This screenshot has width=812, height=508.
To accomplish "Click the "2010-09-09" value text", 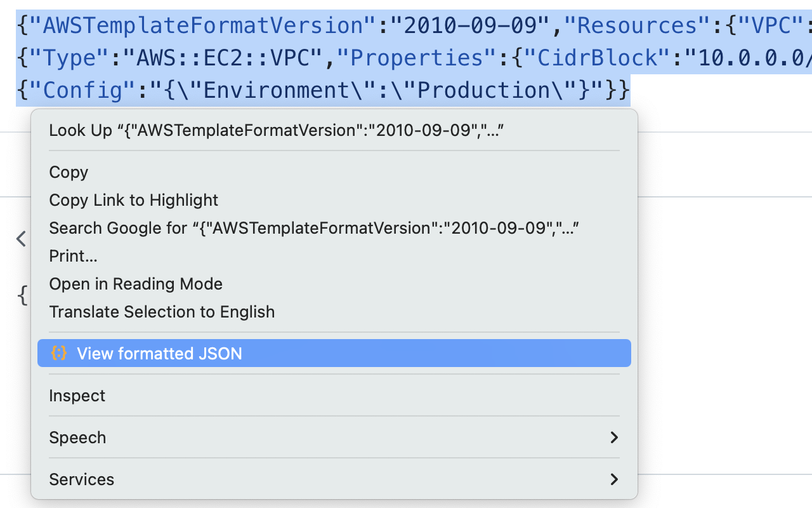I will [470, 25].
